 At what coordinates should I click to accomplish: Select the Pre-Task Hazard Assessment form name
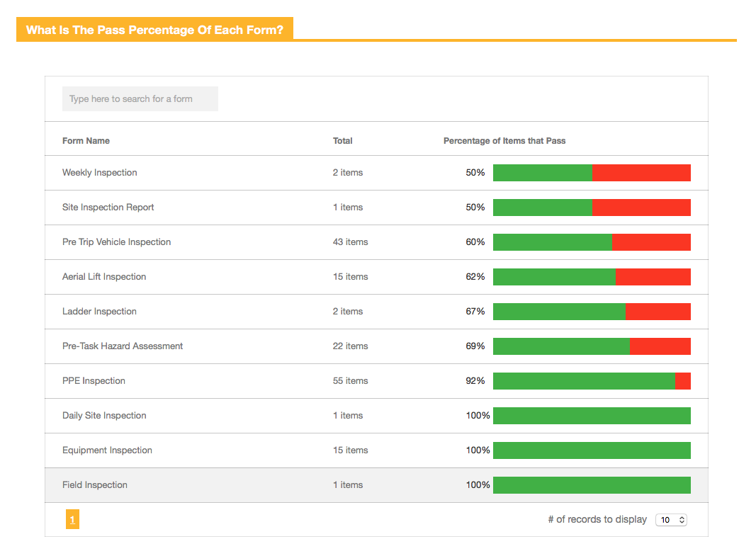[x=123, y=346]
